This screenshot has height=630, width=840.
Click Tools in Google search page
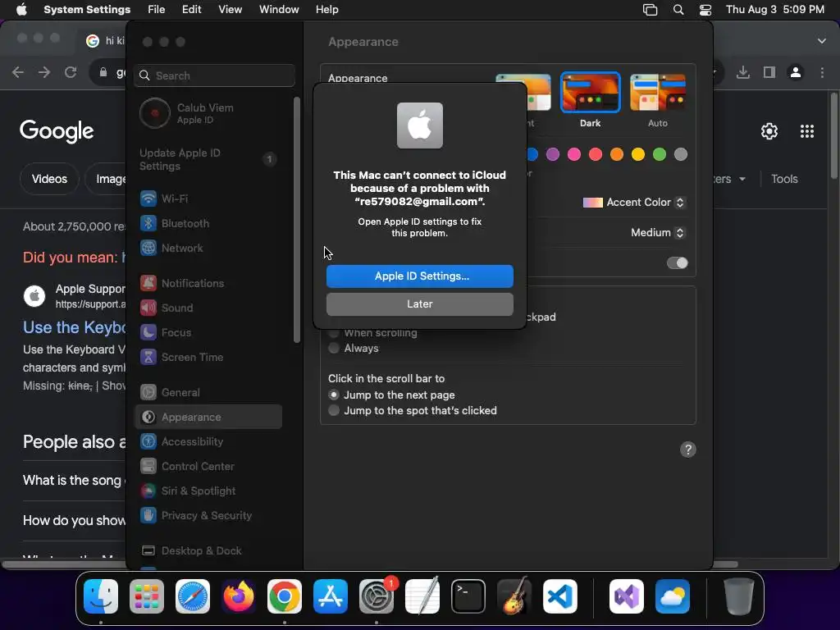pos(784,179)
